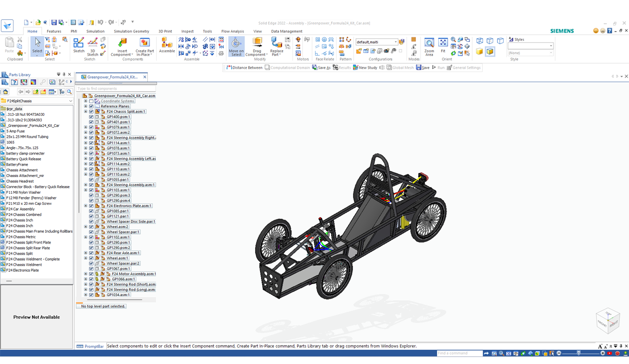This screenshot has width=629, height=364.
Task: Select Wheel Spacer Disc Side.par:1 row
Action: coord(131,222)
